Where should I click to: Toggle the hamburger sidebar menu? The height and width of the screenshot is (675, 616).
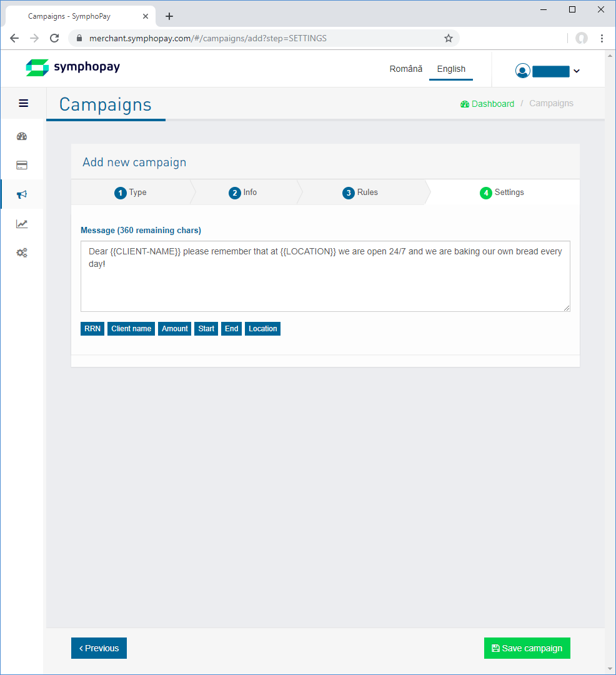23,103
